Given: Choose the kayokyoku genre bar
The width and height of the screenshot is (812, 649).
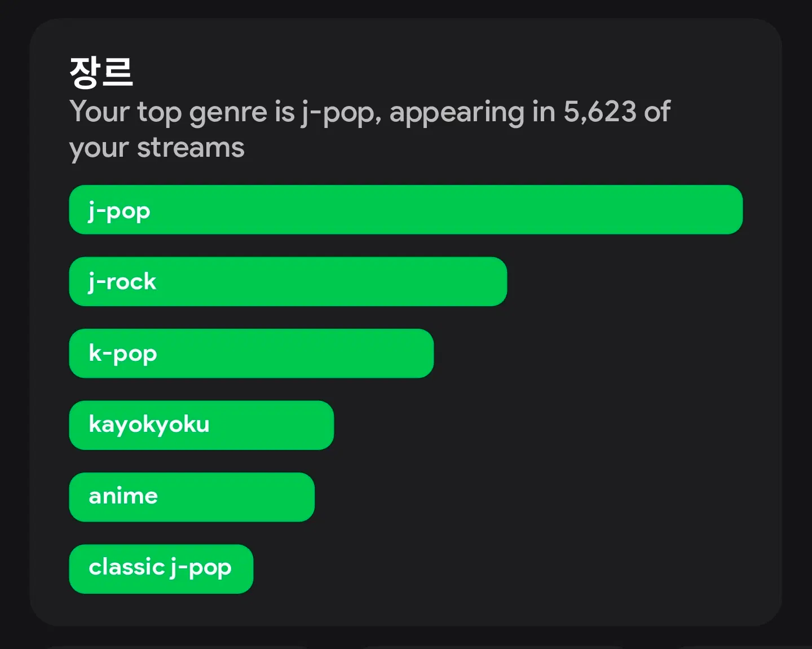Looking at the screenshot, I should click(x=201, y=425).
